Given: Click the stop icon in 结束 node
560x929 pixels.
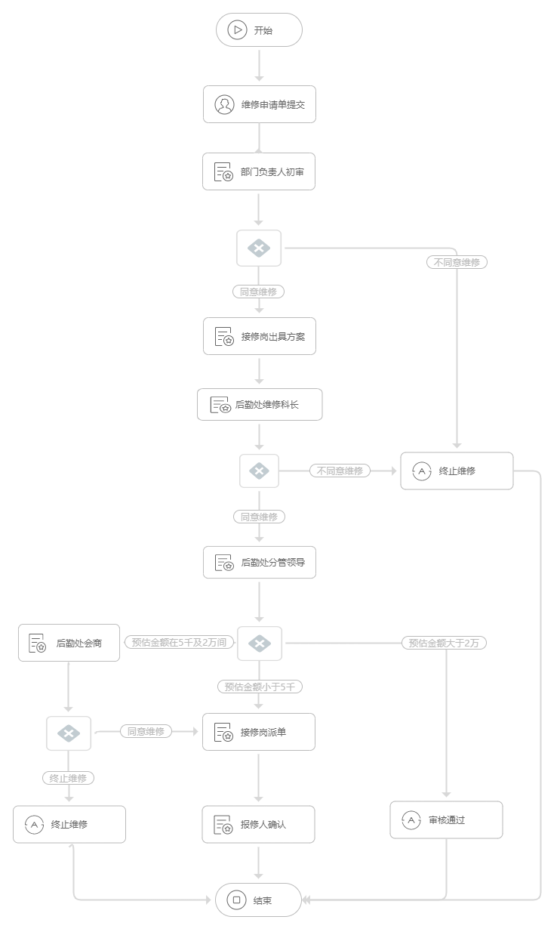Looking at the screenshot, I should point(236,900).
